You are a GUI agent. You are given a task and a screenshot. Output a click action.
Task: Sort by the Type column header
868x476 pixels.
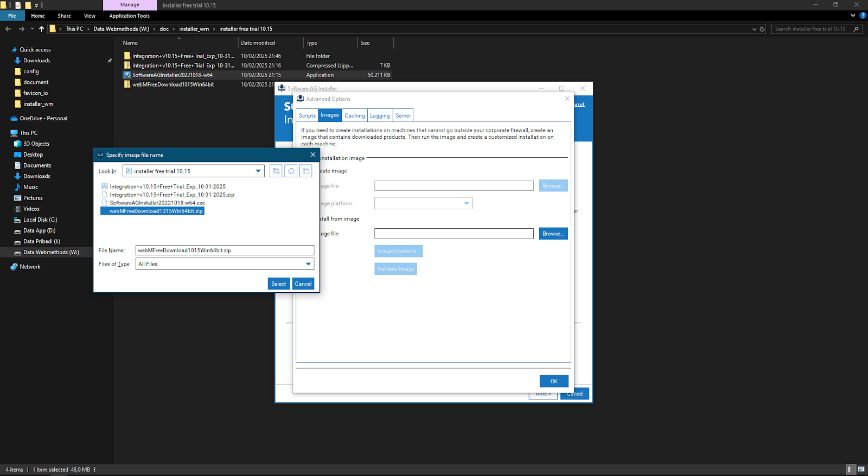pyautogui.click(x=312, y=43)
